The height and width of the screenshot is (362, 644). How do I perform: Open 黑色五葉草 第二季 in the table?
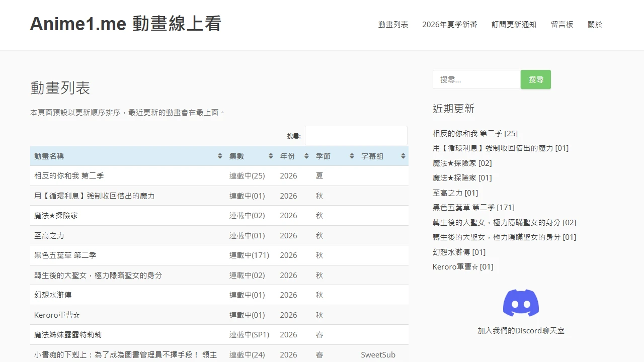[x=65, y=255]
